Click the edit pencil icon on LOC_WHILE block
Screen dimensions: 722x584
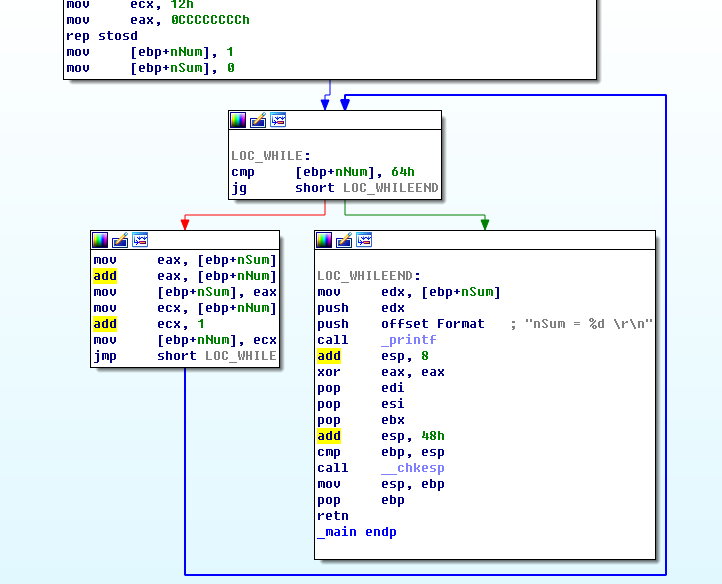pos(258,120)
